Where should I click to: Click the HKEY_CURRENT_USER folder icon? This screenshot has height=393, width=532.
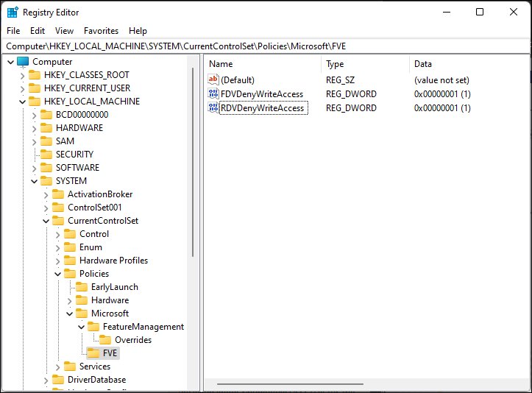coord(35,88)
